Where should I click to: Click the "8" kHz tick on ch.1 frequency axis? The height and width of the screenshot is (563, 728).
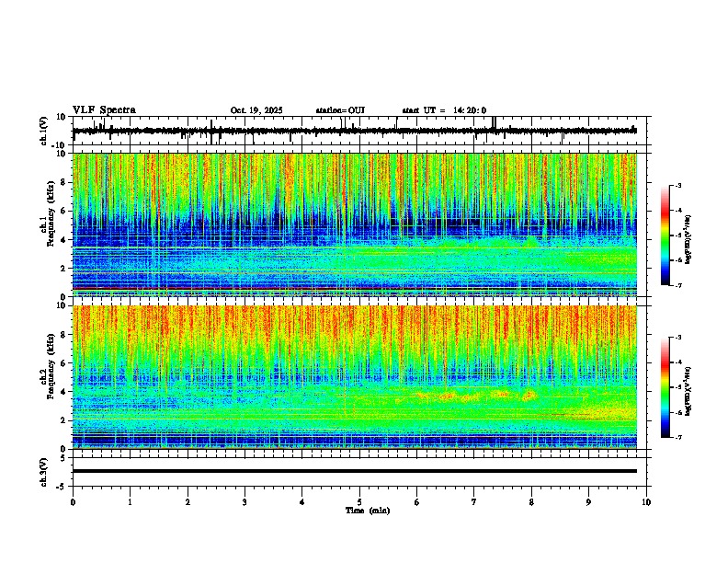[x=63, y=182]
